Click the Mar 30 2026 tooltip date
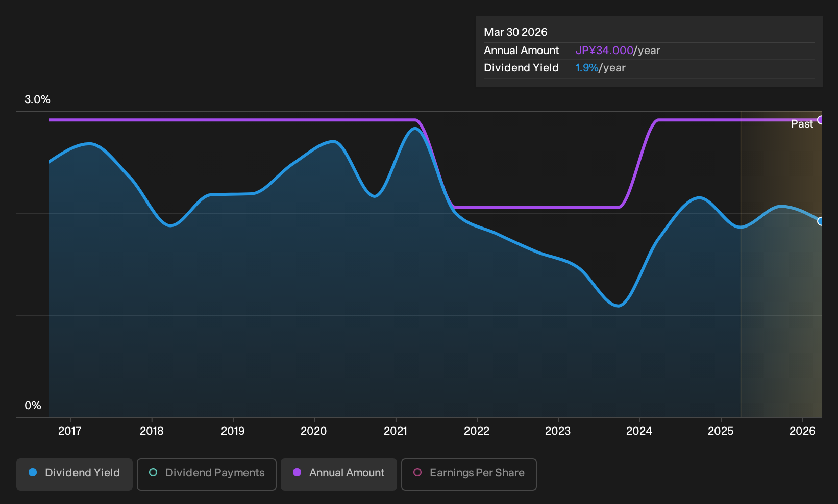The width and height of the screenshot is (838, 504). tap(515, 32)
